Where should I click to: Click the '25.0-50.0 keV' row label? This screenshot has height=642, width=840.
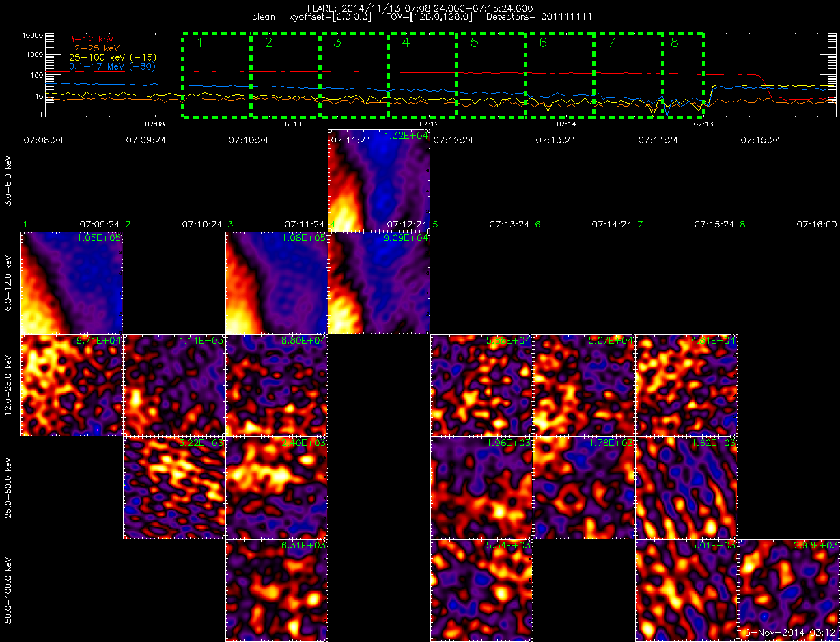point(8,488)
